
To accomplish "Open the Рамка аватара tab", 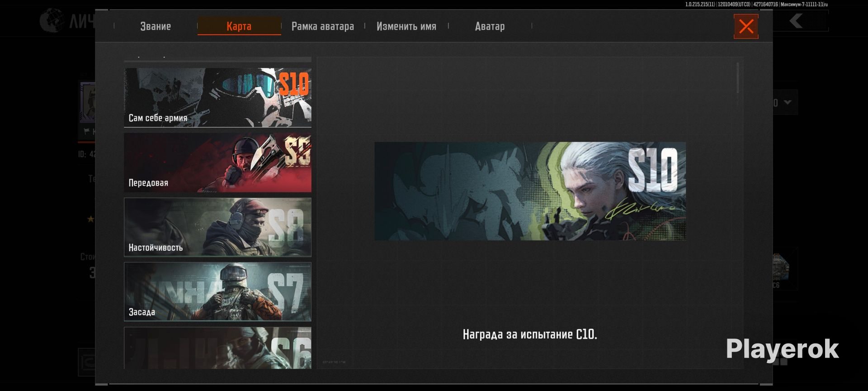I will 323,26.
